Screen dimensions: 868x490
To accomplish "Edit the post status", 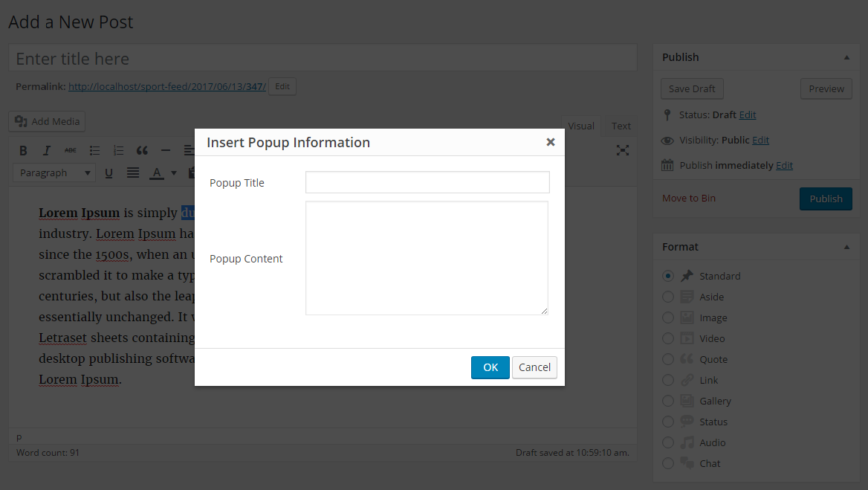I will pyautogui.click(x=748, y=115).
